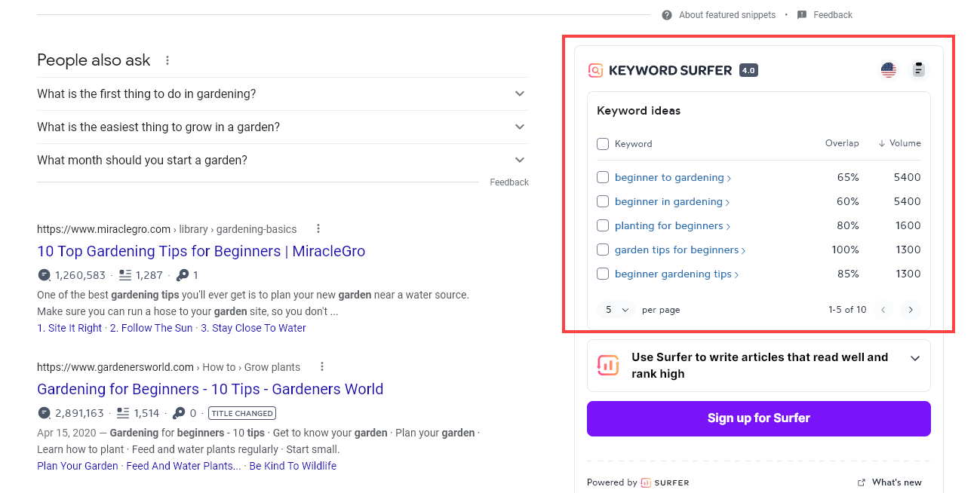Open the '5 per page' dropdown
Viewport: 980px width, 493px height.
[x=616, y=310]
